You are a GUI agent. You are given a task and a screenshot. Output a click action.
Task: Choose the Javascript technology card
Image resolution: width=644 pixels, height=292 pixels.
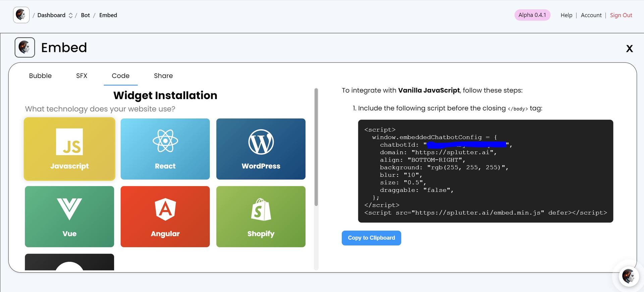(x=69, y=149)
